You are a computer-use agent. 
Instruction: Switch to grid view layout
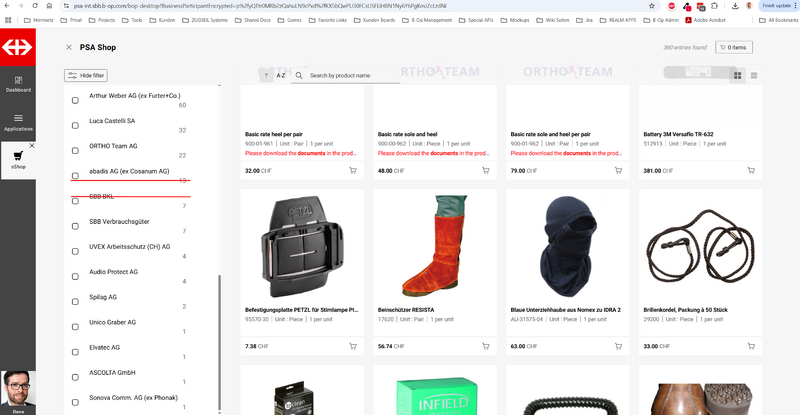click(x=737, y=76)
